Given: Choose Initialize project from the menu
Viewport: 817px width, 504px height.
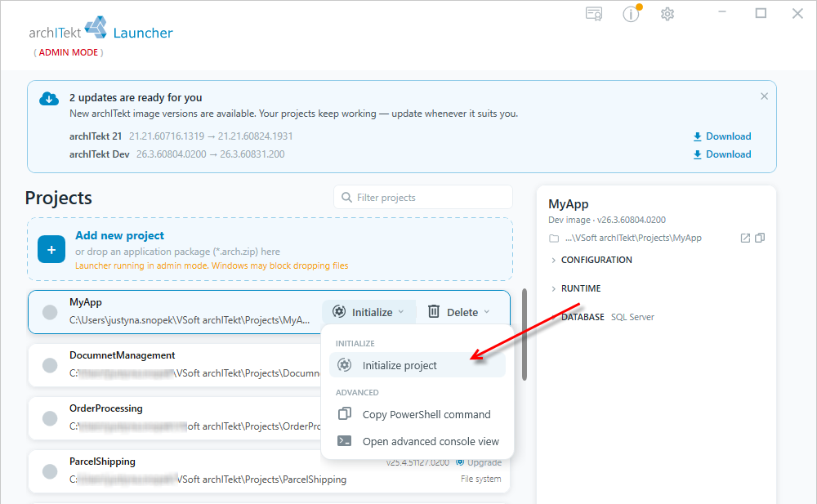Looking at the screenshot, I should (x=417, y=365).
